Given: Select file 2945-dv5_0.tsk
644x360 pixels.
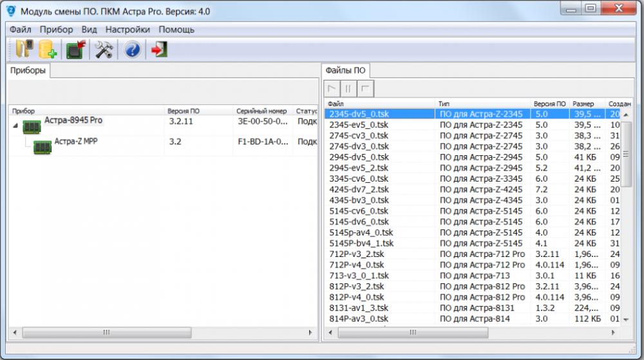Looking at the screenshot, I should pyautogui.click(x=359, y=157).
